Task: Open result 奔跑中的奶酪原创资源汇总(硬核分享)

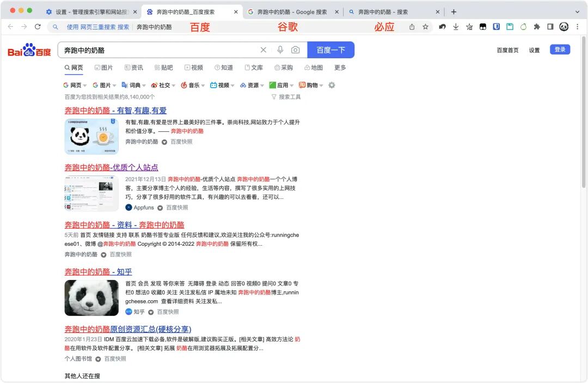Action: point(128,329)
